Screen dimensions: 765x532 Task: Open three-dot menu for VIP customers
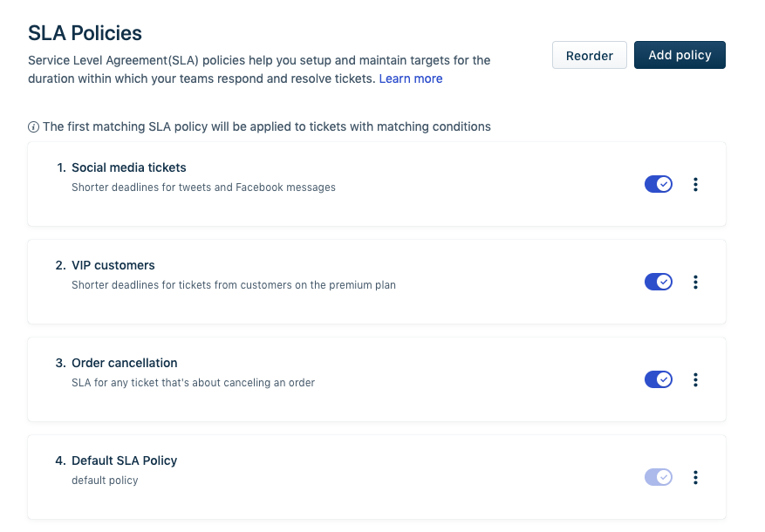695,282
